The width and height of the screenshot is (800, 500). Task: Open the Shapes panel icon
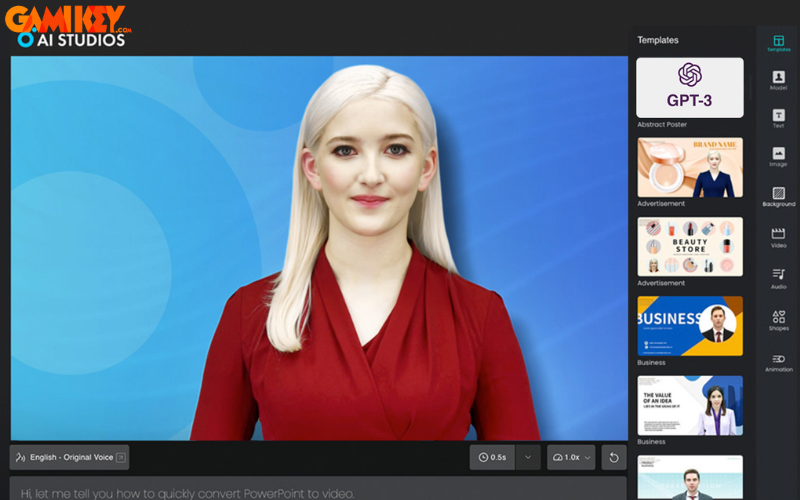tap(778, 319)
